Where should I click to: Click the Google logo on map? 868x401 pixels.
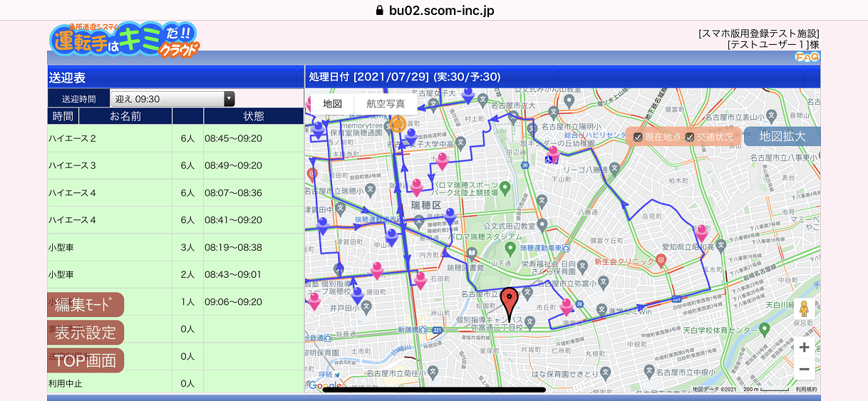point(324,385)
